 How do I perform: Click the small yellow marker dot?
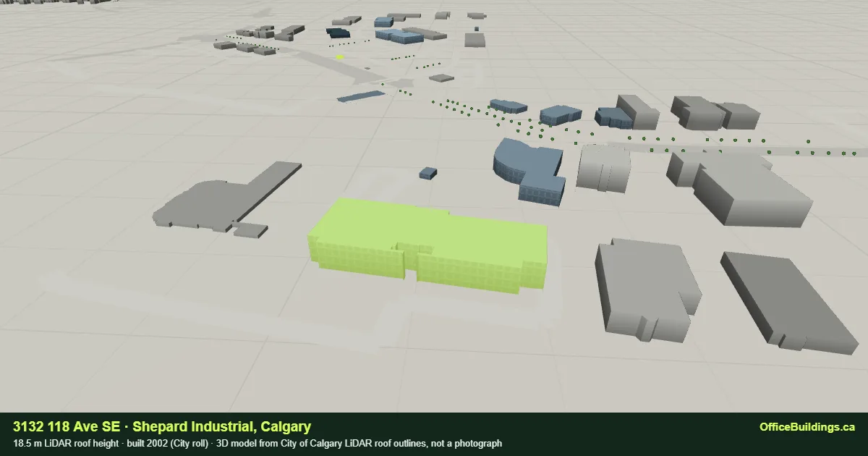(x=340, y=56)
